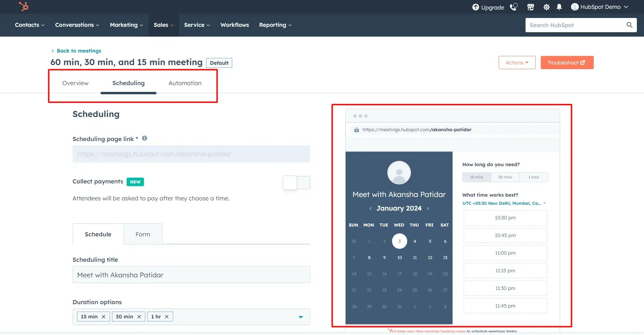Remove the 30 min duration chip

[139, 316]
